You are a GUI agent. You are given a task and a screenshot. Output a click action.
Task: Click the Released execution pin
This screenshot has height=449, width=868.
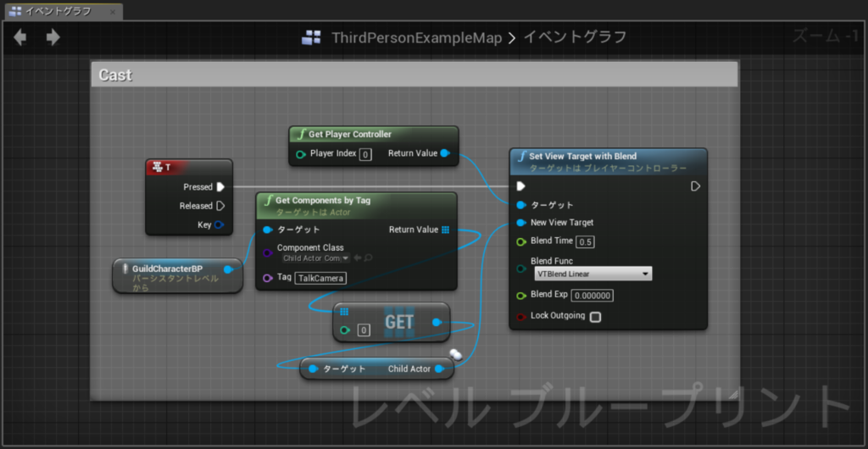pos(220,206)
